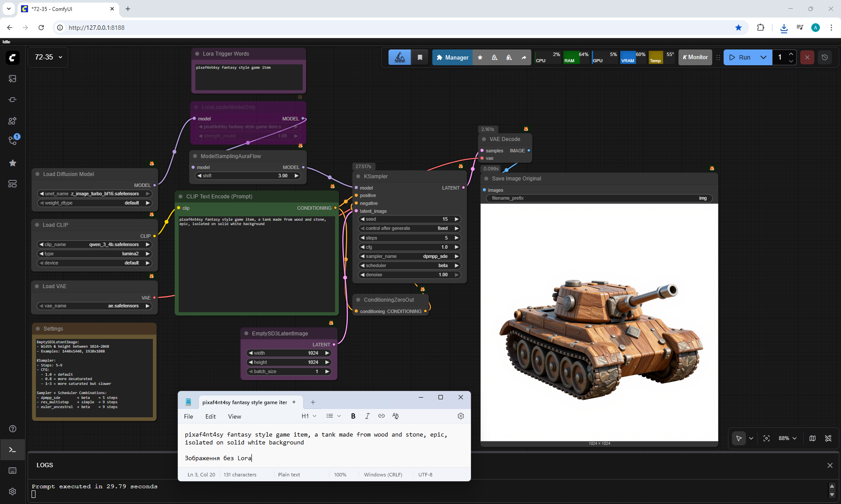Open the queue history icon
841x504 pixels.
[825, 57]
